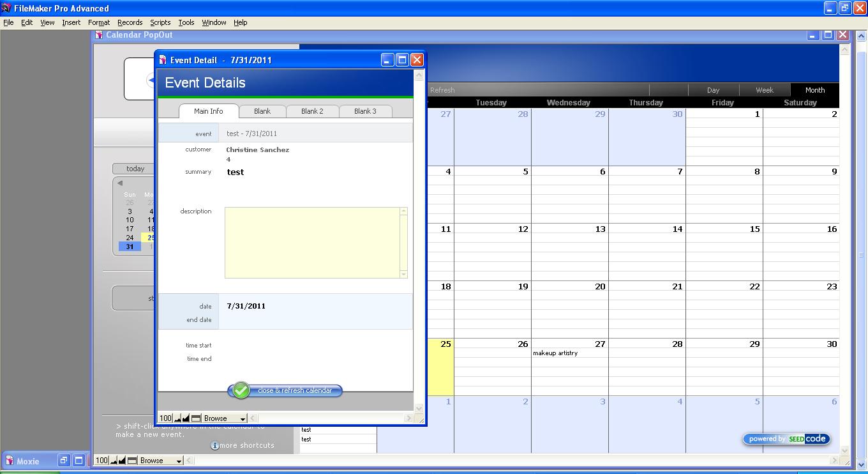Open the Help menu
868x474 pixels.
click(x=240, y=22)
